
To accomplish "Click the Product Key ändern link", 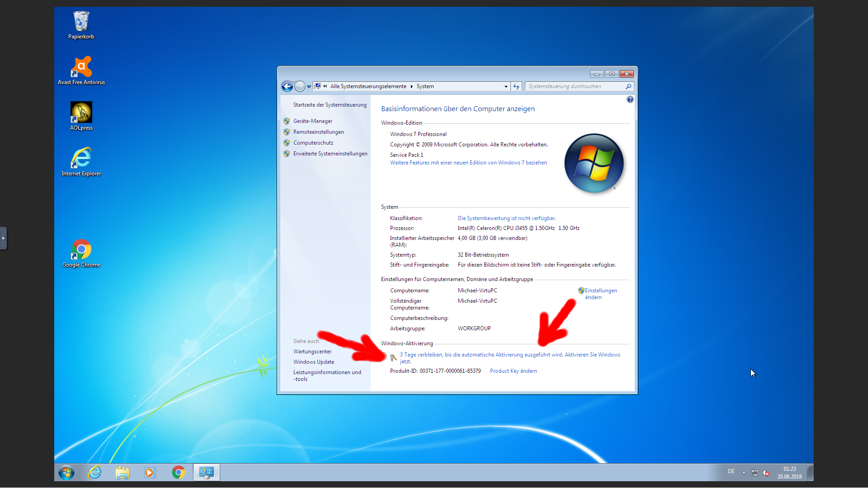I will [513, 371].
